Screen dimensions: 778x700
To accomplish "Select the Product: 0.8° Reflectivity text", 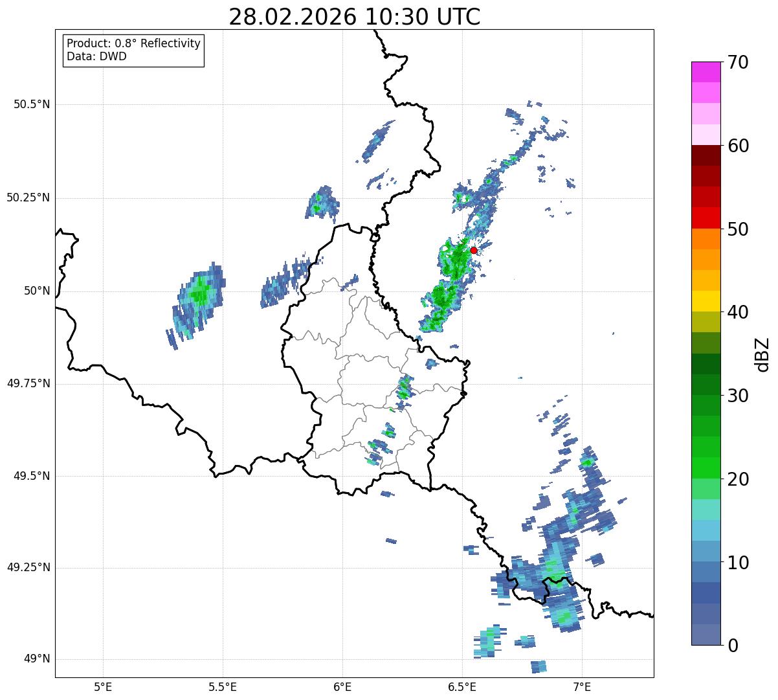I will point(134,43).
